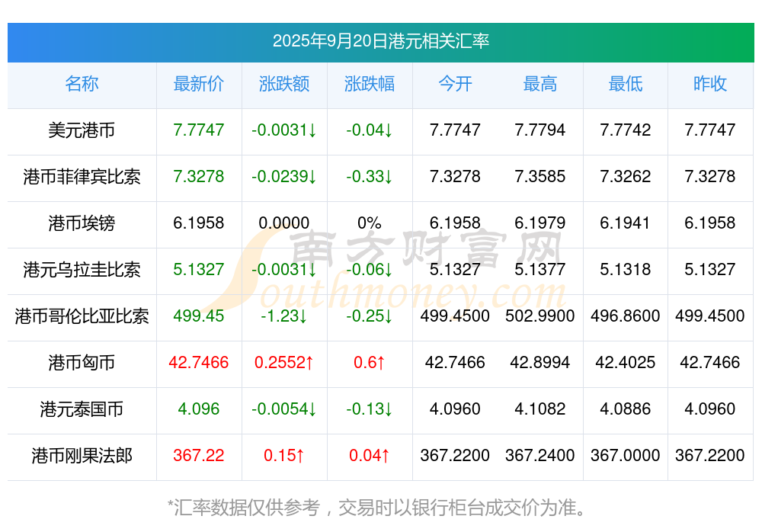Viewport: 762px width, 532px height.
Task: Click the low value 7.7742
Action: (x=626, y=130)
